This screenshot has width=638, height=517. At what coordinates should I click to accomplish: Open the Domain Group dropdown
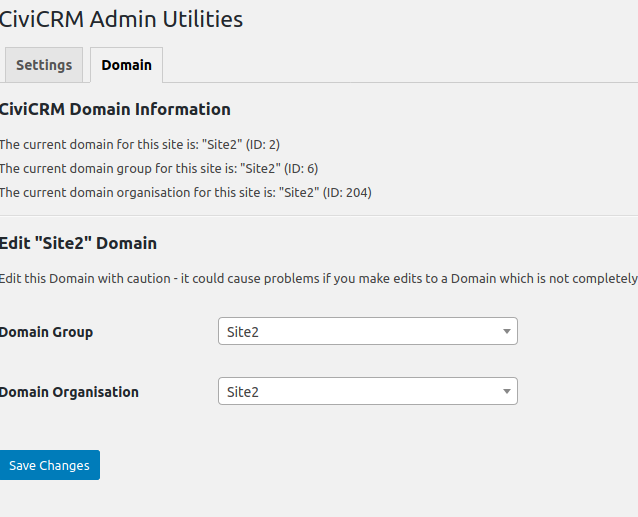click(x=367, y=331)
